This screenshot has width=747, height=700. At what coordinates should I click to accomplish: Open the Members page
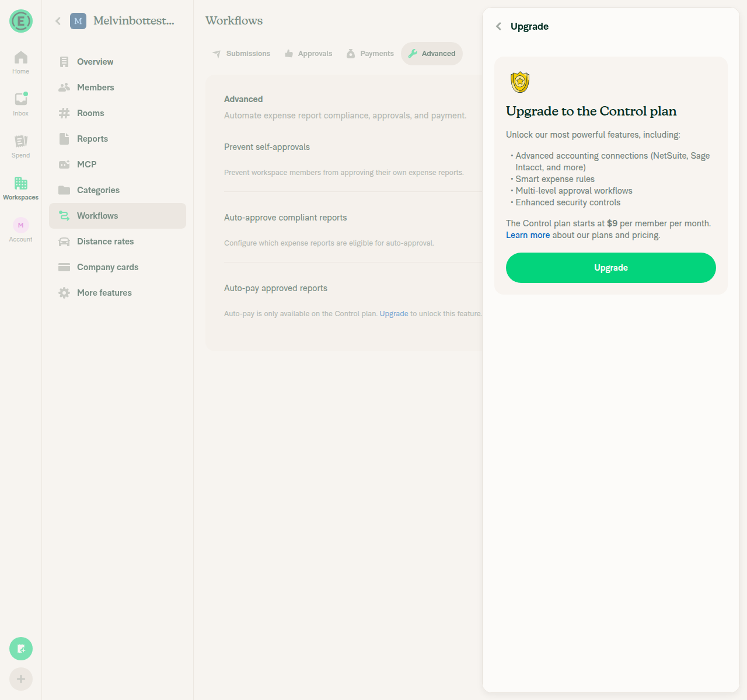tap(117, 87)
